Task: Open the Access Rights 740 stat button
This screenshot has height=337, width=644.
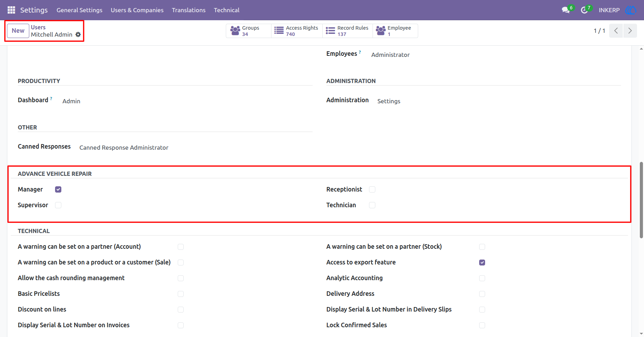Action: pos(297,31)
